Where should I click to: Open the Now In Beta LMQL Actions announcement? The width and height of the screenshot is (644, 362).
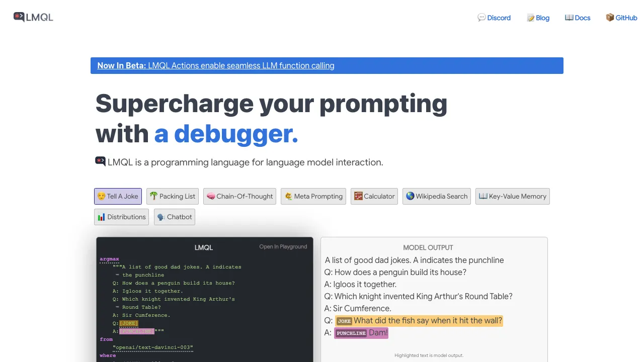click(x=327, y=65)
